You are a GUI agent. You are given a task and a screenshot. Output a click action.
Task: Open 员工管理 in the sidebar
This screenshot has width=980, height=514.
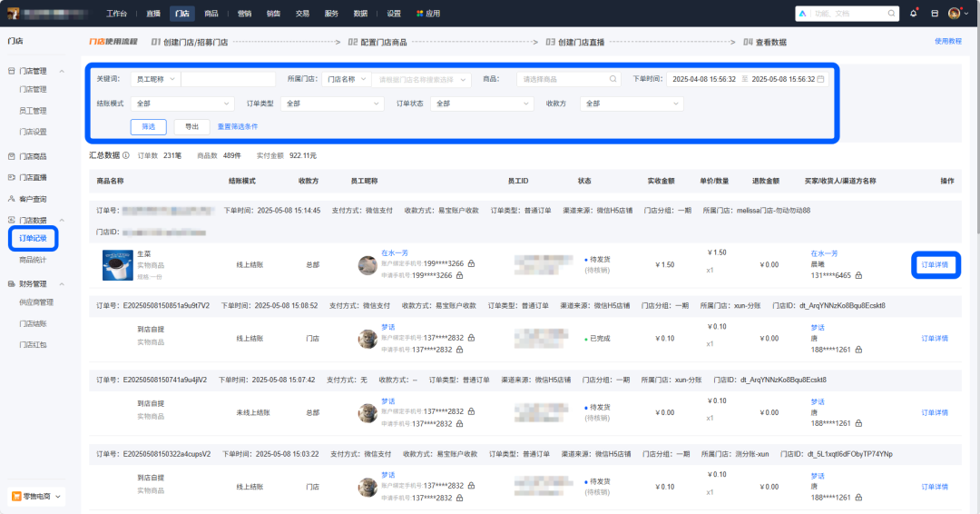pos(33,111)
